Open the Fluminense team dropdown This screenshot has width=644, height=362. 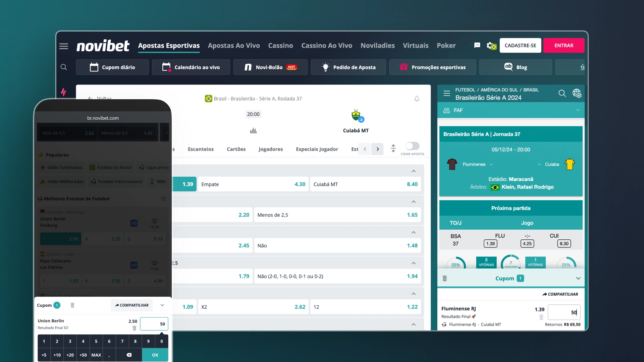[491, 165]
